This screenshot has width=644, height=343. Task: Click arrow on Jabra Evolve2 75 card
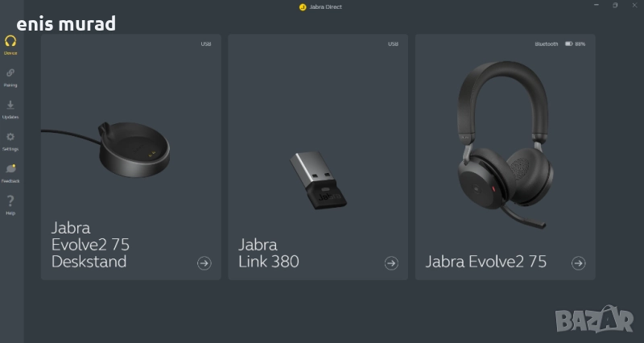(578, 263)
